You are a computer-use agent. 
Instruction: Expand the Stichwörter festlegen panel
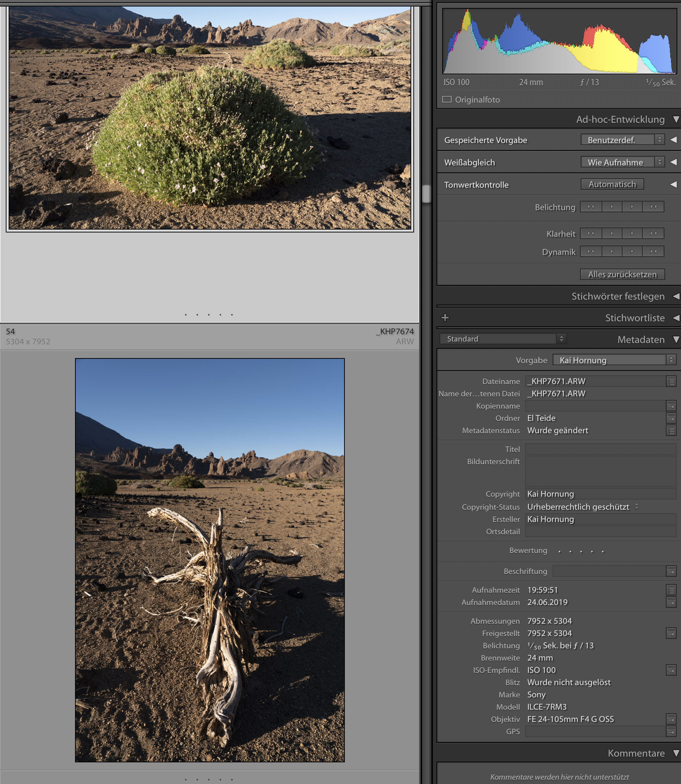(676, 296)
